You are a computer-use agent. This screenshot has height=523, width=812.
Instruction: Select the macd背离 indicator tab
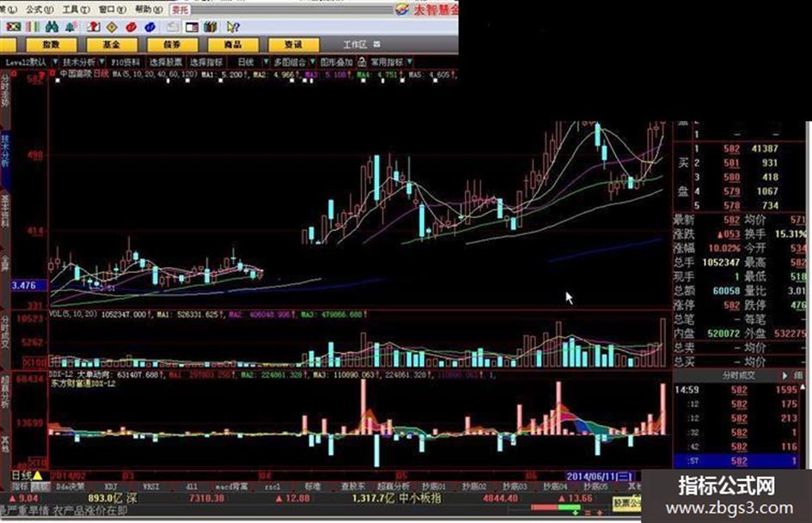231,487
